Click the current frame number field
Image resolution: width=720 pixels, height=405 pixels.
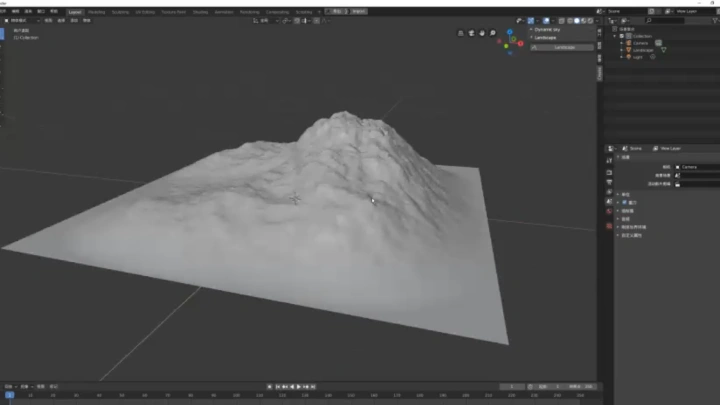[512, 387]
